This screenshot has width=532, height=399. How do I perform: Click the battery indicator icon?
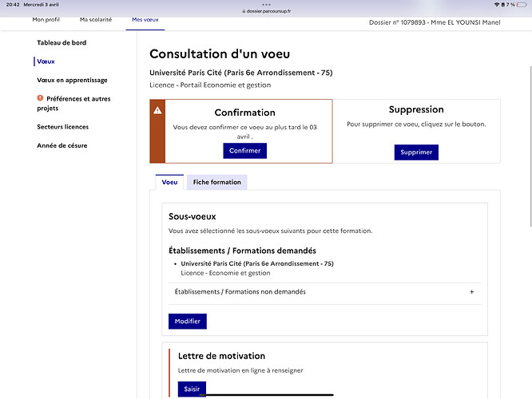click(x=522, y=5)
